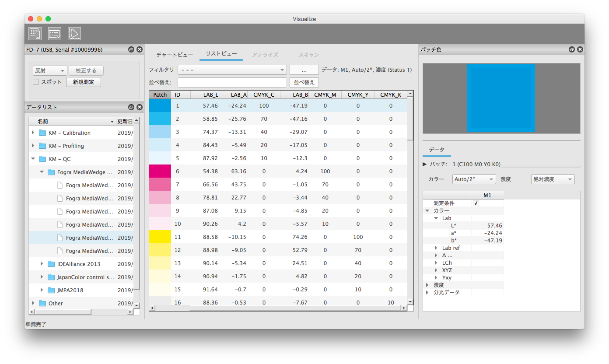
Task: Switch to the スキャン tab
Action: click(309, 55)
